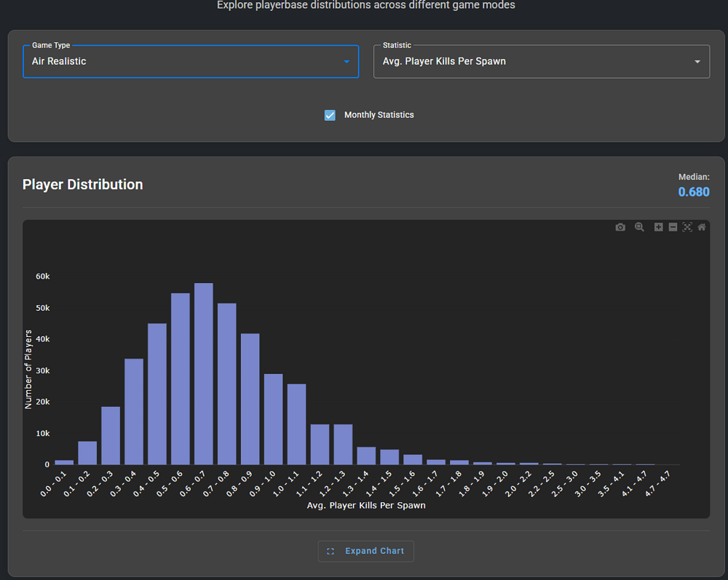The width and height of the screenshot is (728, 580).
Task: Download chart as PNG camera icon
Action: [x=620, y=227]
